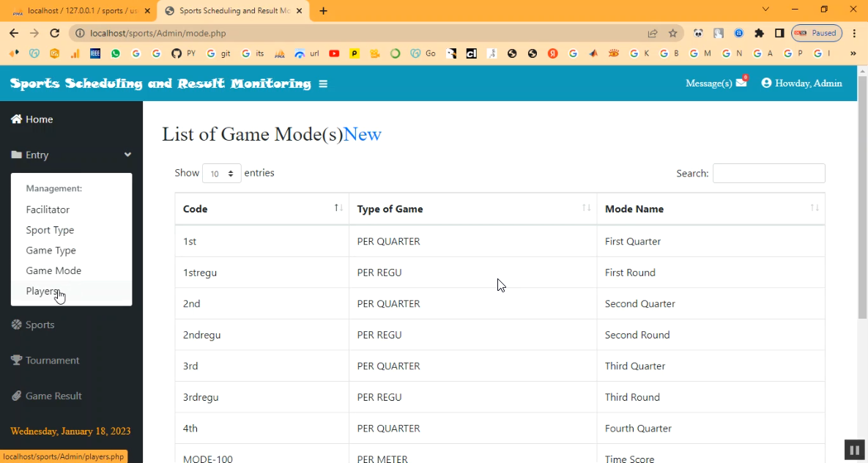868x463 pixels.
Task: Open the browser extensions puzzle icon
Action: 759,33
